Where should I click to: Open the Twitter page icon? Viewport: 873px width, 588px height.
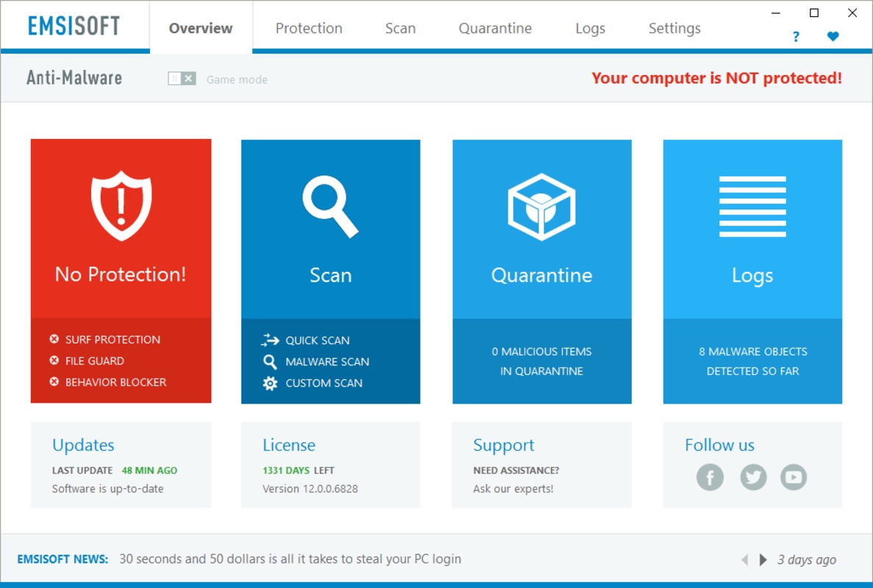pyautogui.click(x=752, y=477)
